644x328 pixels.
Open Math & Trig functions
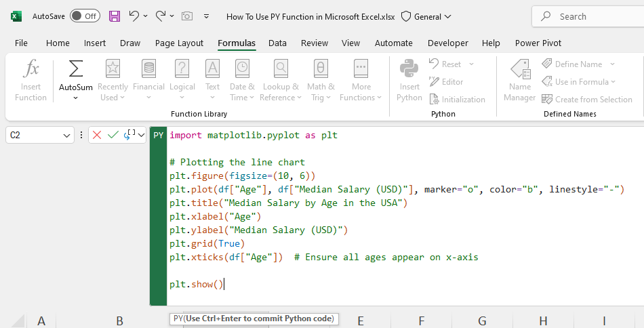(321, 81)
